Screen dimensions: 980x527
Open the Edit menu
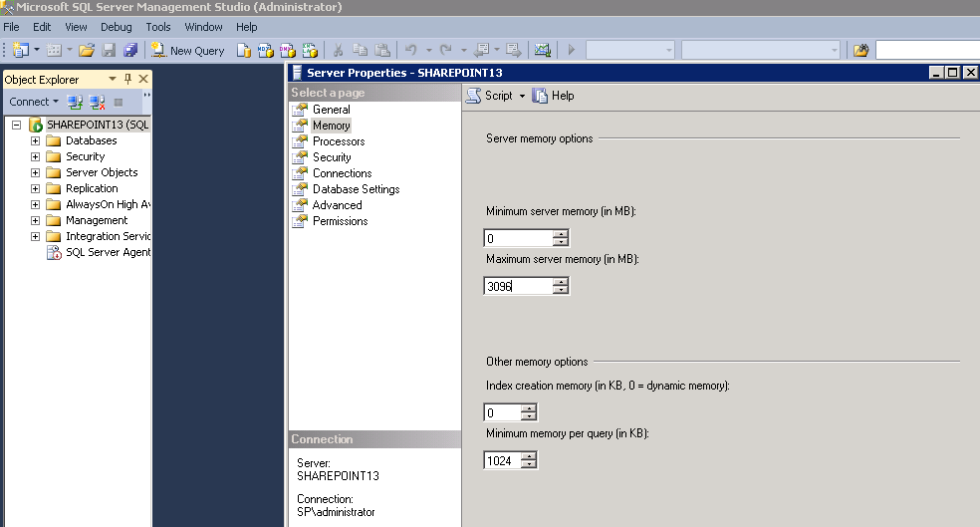pos(42,27)
